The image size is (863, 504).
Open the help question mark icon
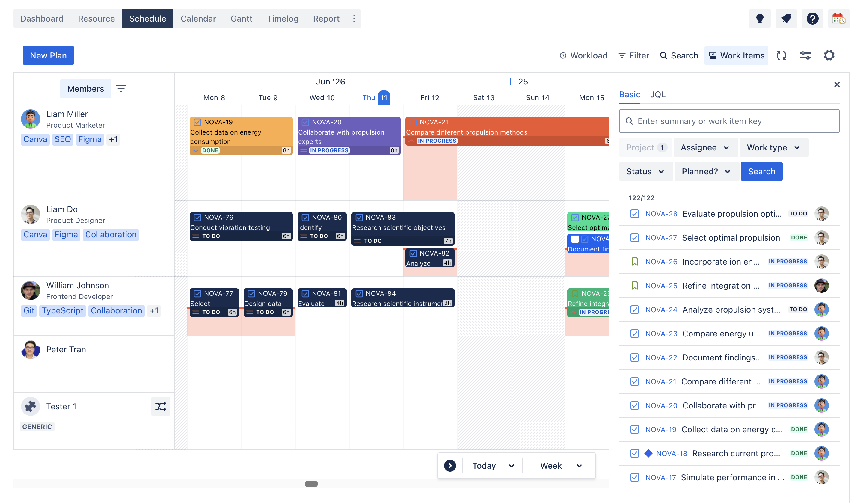pos(812,19)
